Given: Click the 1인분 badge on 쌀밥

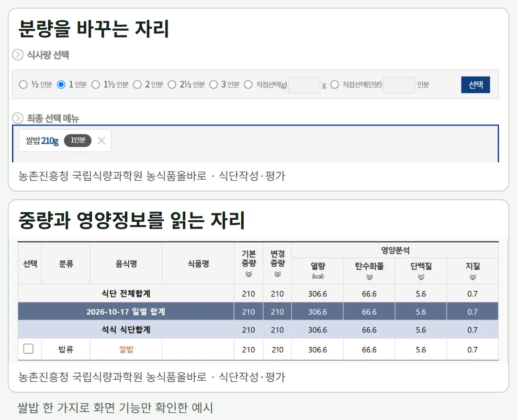Looking at the screenshot, I should (78, 140).
